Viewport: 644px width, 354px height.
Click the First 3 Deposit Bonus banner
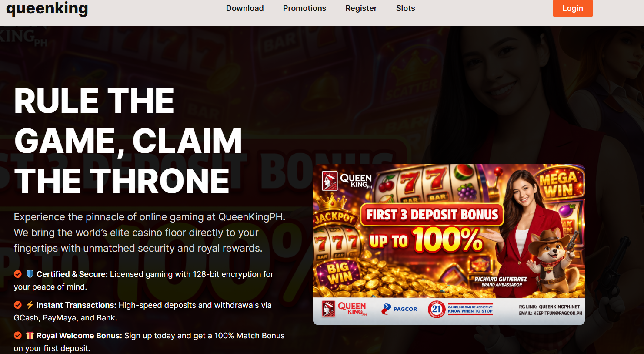(x=449, y=244)
